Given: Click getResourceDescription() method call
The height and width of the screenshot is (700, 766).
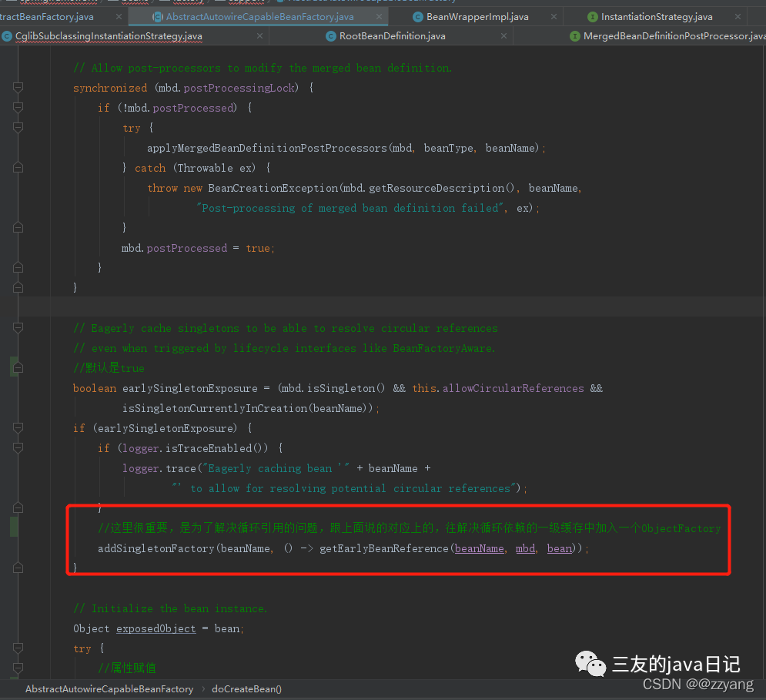Looking at the screenshot, I should [x=441, y=188].
